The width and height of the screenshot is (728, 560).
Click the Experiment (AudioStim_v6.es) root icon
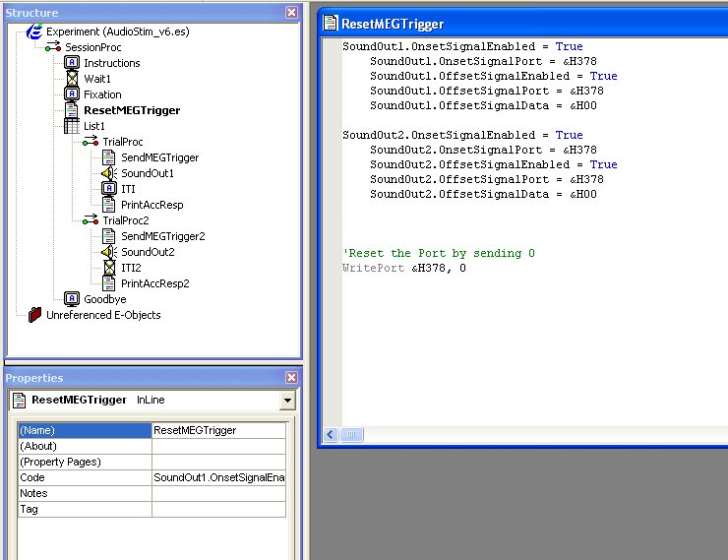(x=33, y=31)
